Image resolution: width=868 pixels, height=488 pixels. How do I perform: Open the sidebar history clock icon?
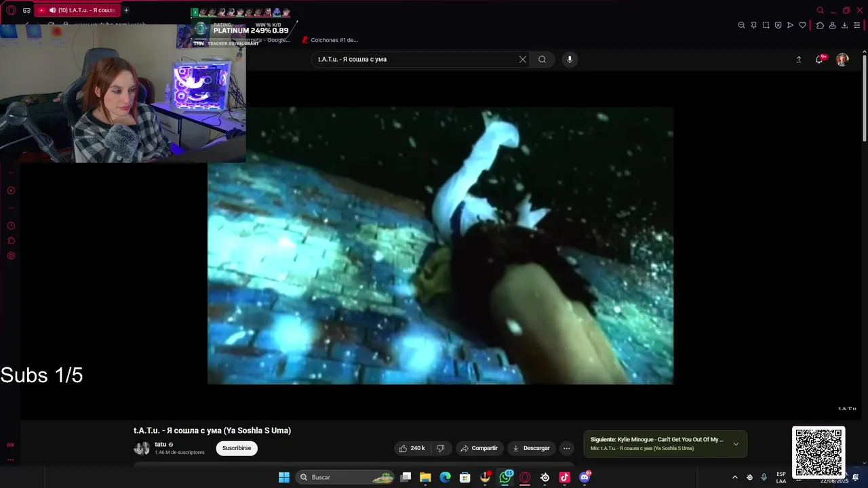coord(11,226)
